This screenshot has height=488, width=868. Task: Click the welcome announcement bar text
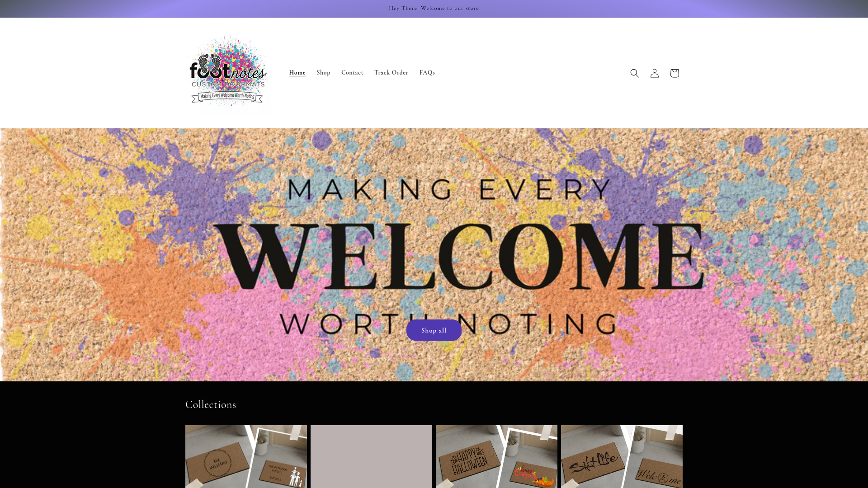[x=434, y=9]
